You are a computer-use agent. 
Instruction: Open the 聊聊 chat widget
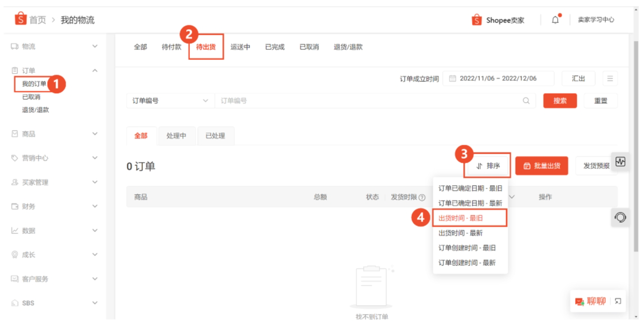(591, 301)
